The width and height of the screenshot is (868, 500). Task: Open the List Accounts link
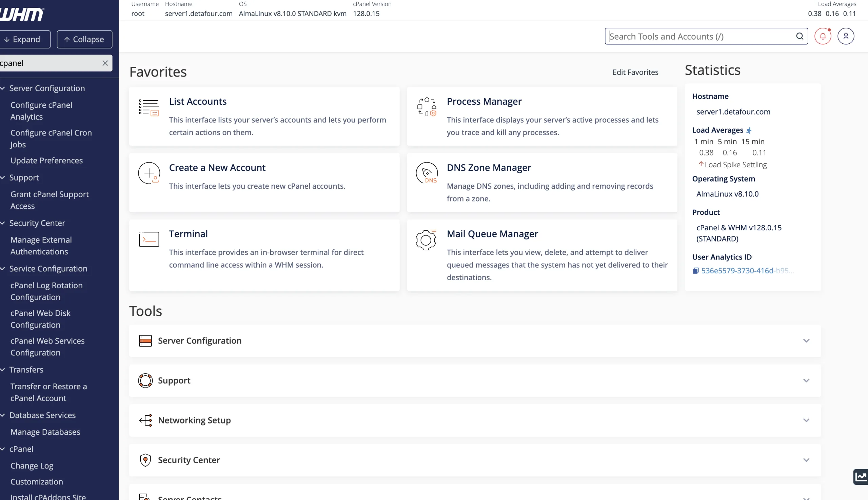(x=198, y=101)
